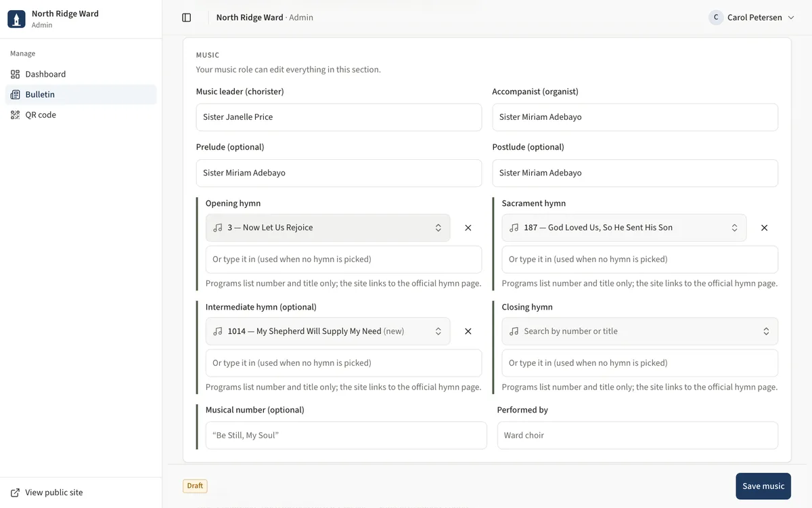Click the music note icon in Closing hymn
Viewport: 812px width, 508px height.
click(514, 332)
